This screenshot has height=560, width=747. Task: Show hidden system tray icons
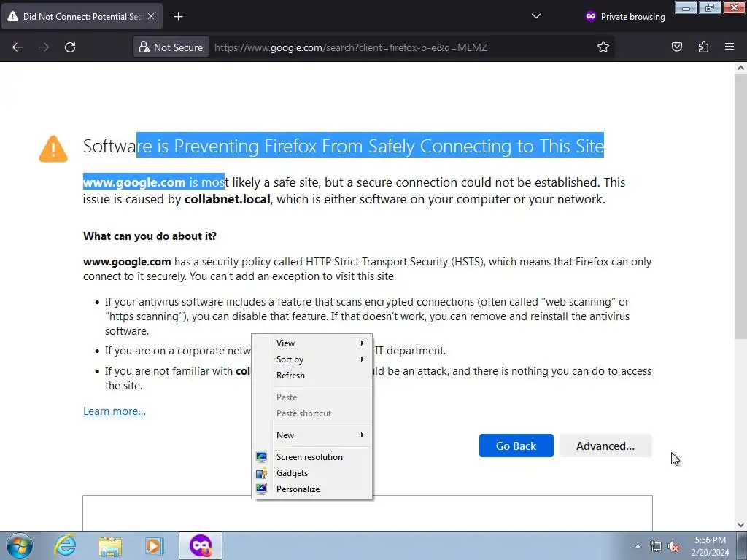point(638,546)
